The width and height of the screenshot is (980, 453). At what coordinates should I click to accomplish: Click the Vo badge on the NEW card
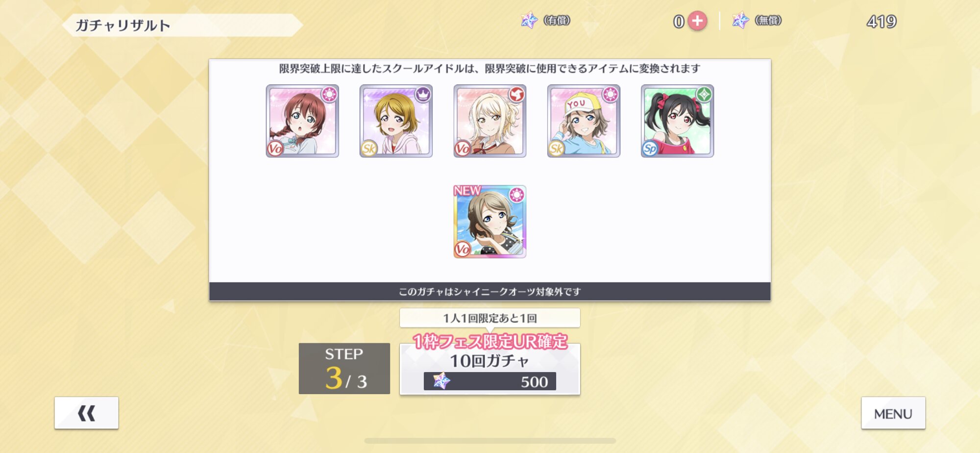462,250
